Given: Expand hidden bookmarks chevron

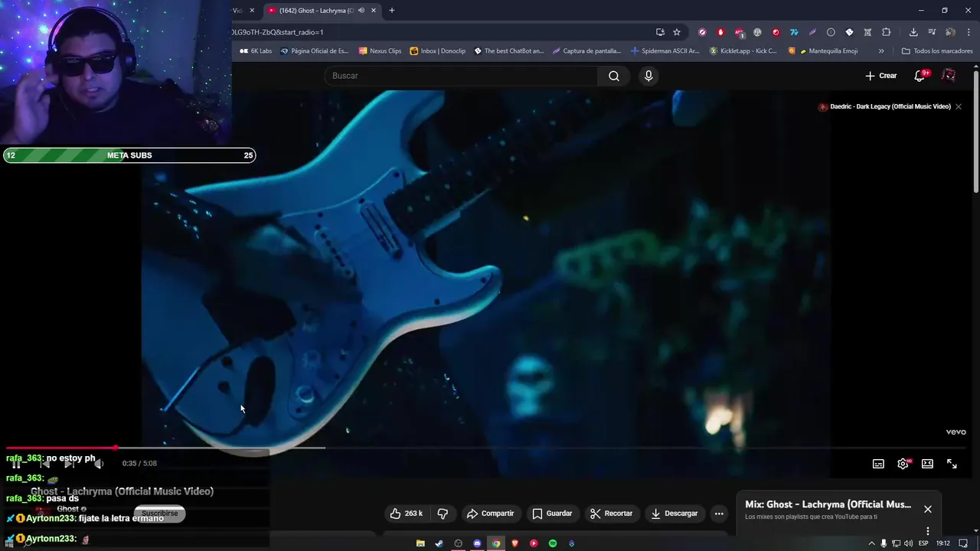Looking at the screenshot, I should 881,51.
